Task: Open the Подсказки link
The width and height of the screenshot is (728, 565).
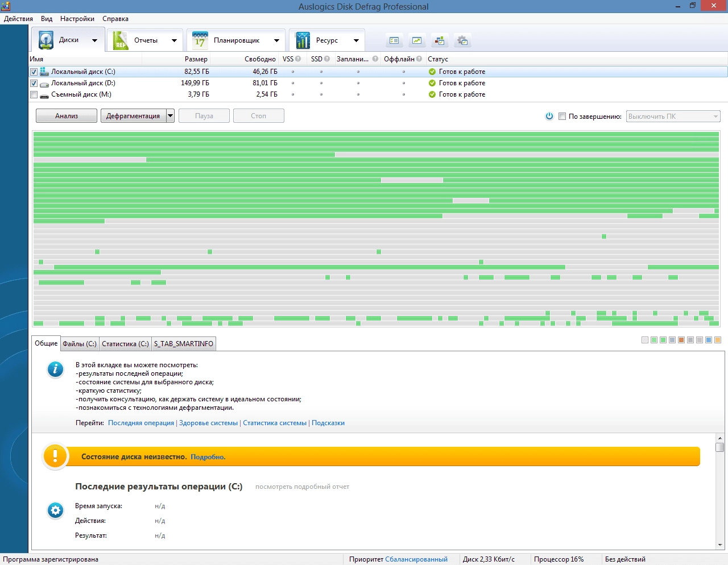Action: pos(328,423)
